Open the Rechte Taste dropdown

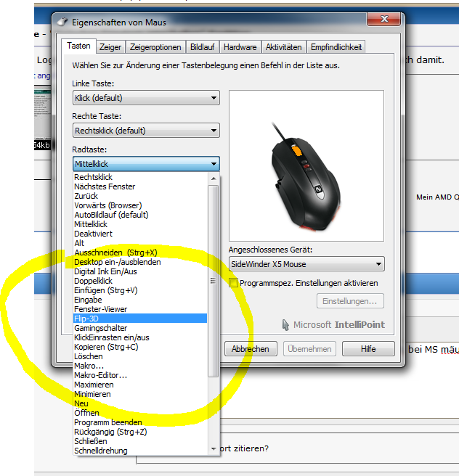tap(146, 131)
